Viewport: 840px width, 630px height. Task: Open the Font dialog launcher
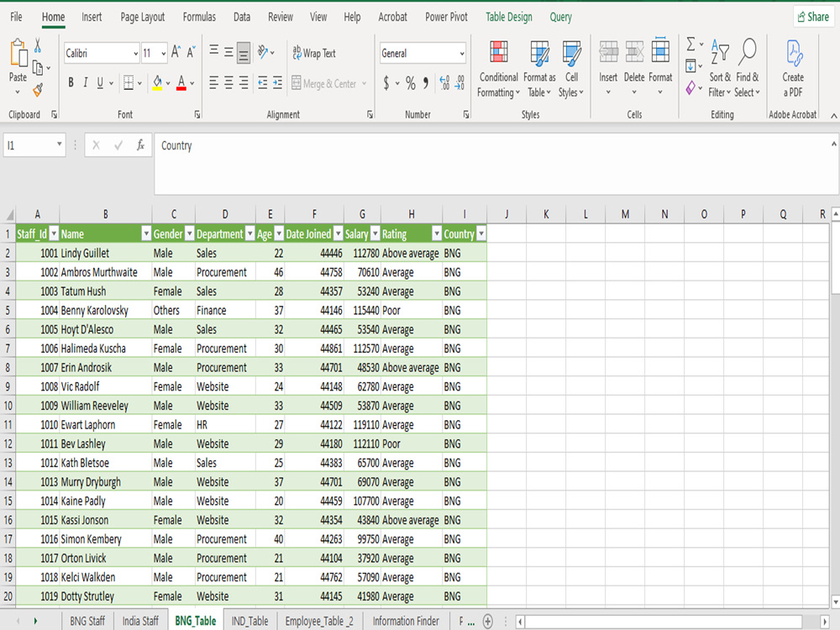[x=197, y=114]
